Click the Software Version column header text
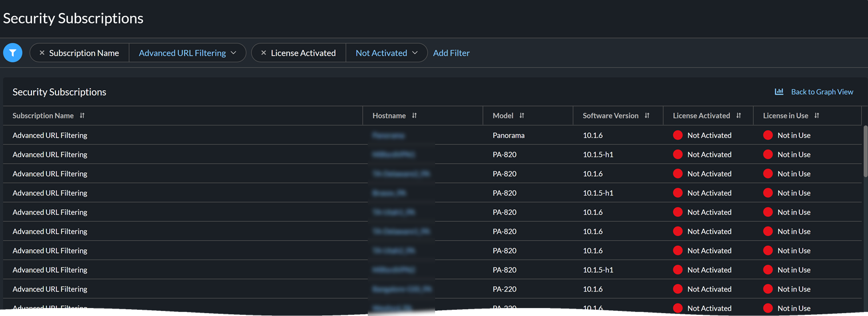The image size is (868, 316). coord(610,116)
